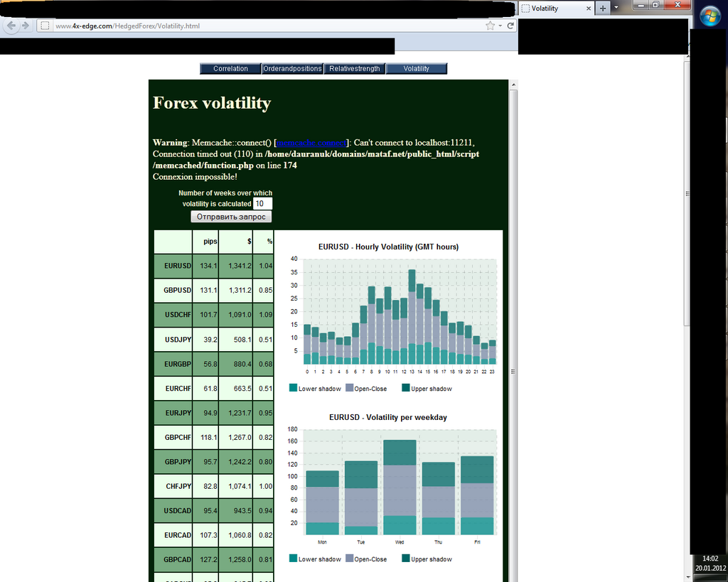The image size is (728, 582).
Task: Open the Volatility menu tab
Action: pos(417,69)
